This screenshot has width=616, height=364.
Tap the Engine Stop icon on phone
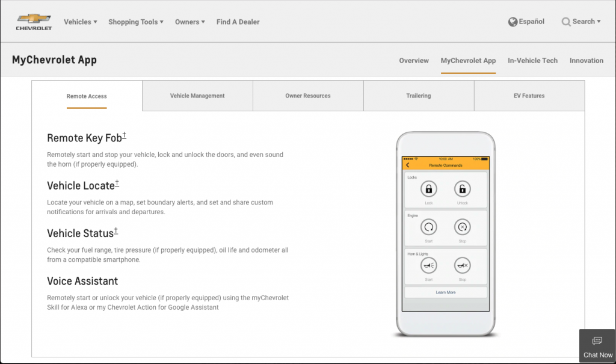463,227
